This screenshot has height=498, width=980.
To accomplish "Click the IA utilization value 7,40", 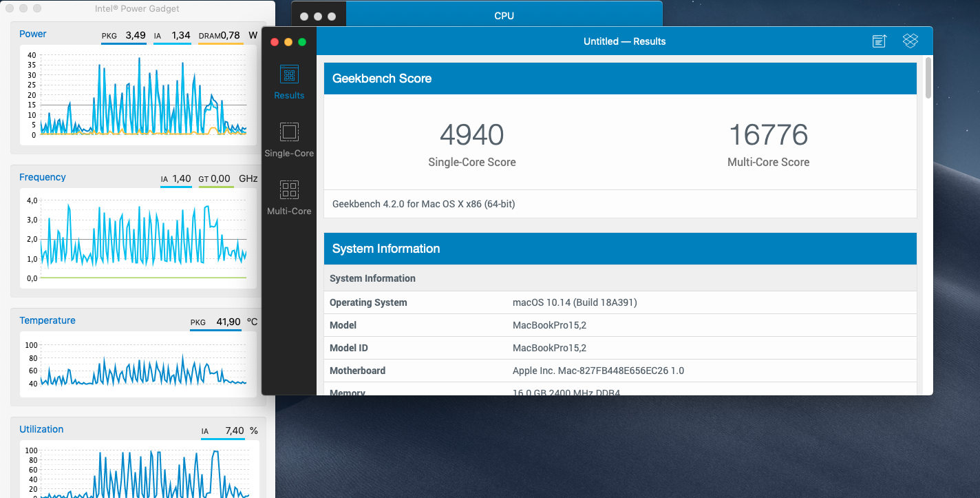I will pyautogui.click(x=235, y=430).
